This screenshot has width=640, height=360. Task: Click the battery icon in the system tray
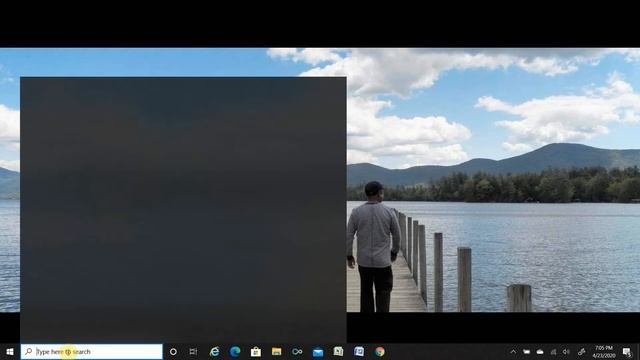pos(527,351)
